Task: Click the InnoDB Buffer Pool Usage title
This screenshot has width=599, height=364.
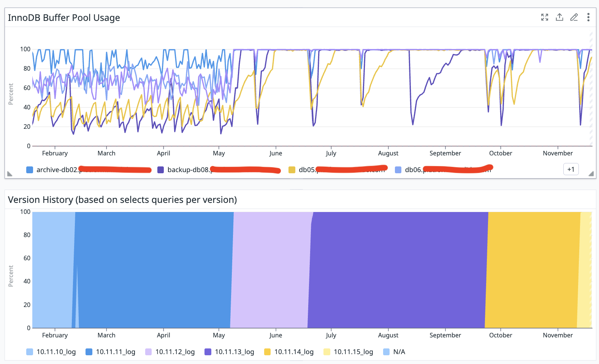Action: (64, 18)
